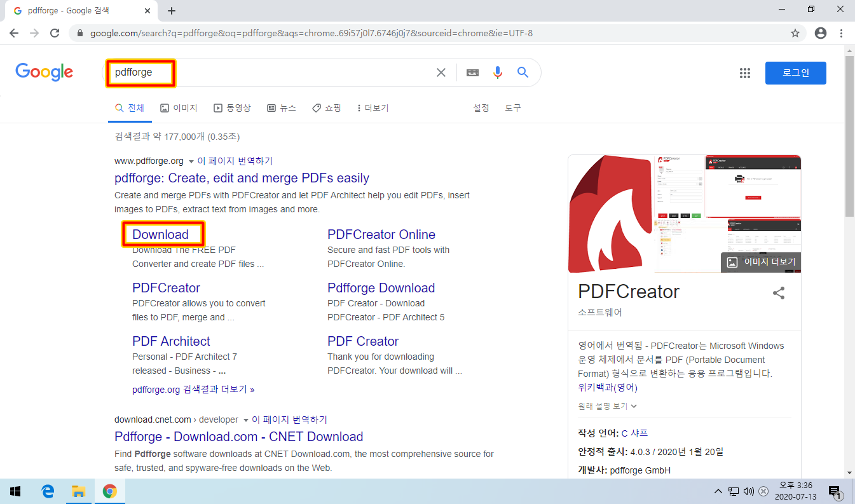
Task: Open the C 샤프 language link
Action: tap(634, 433)
